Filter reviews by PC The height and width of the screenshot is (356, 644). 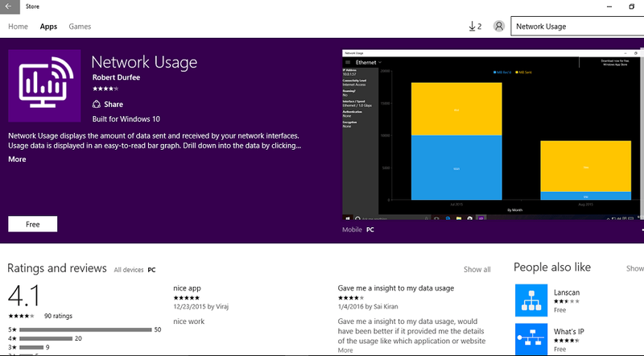tap(151, 270)
